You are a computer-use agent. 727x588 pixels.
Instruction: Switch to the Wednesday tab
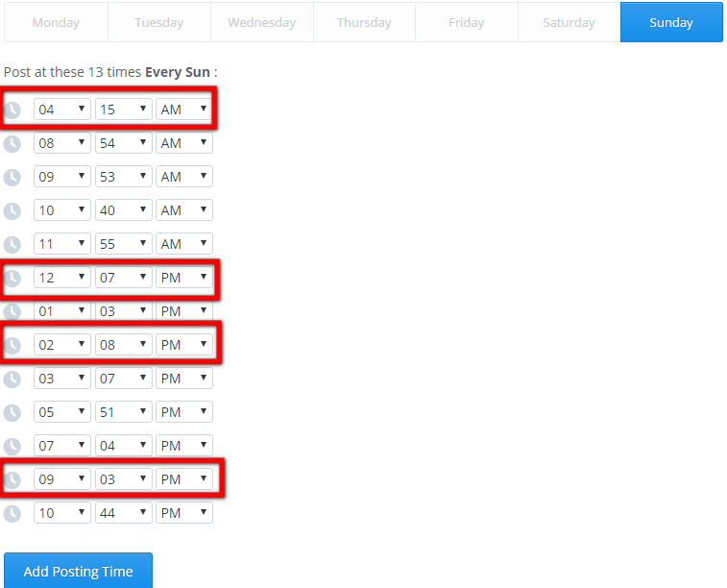[x=261, y=22]
